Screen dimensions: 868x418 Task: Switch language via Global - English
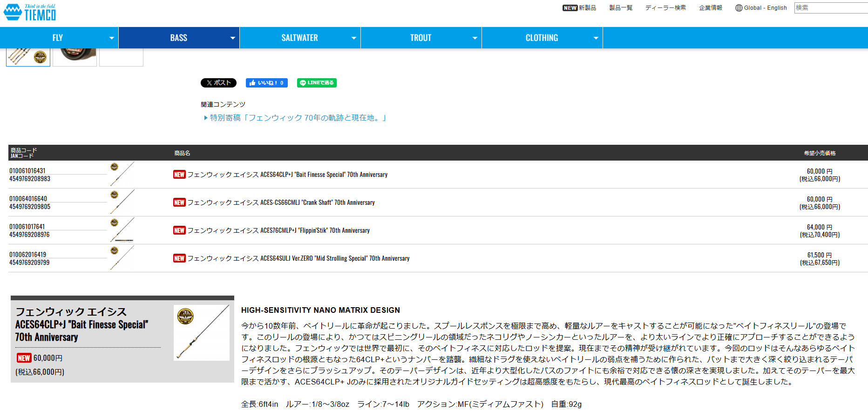(x=766, y=8)
